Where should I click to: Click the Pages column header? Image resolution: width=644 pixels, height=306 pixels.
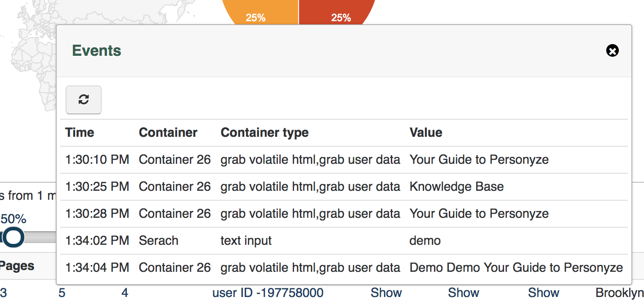pyautogui.click(x=17, y=266)
